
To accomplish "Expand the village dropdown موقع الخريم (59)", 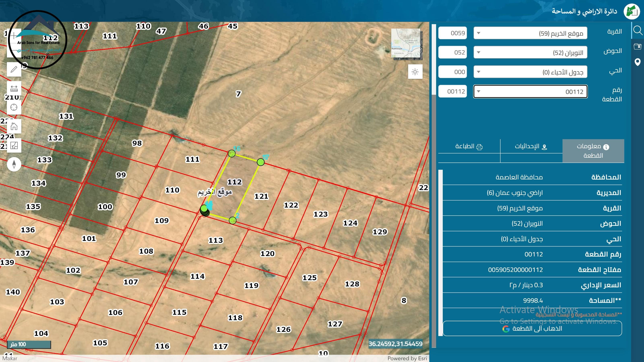I will pyautogui.click(x=530, y=33).
